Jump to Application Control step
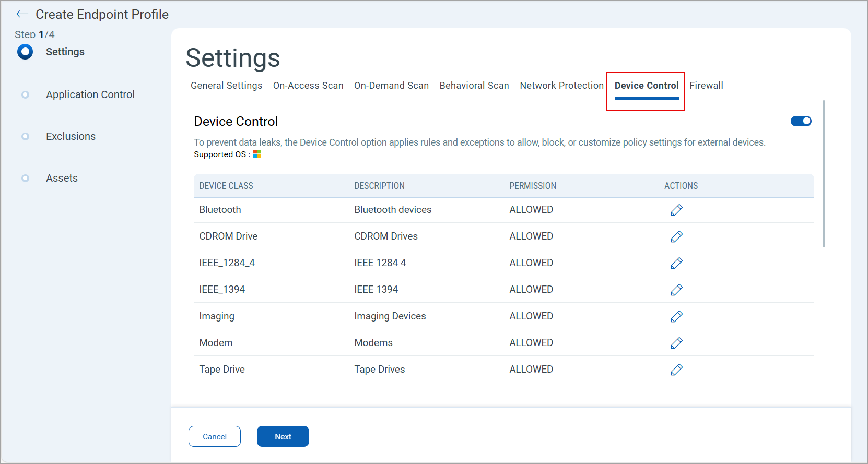The width and height of the screenshot is (868, 464). [x=90, y=94]
